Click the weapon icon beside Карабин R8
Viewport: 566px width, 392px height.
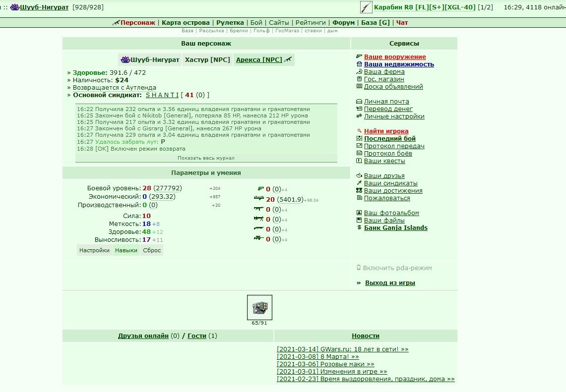point(366,7)
